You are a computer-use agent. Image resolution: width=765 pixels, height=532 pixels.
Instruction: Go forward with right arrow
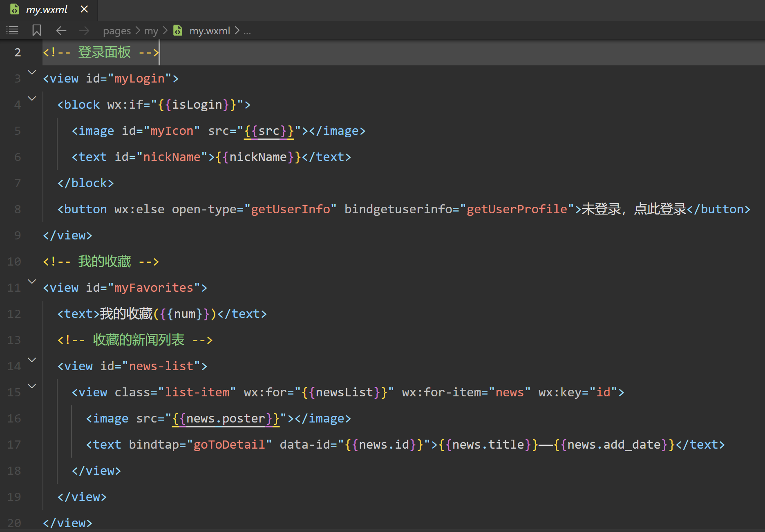pyautogui.click(x=84, y=31)
